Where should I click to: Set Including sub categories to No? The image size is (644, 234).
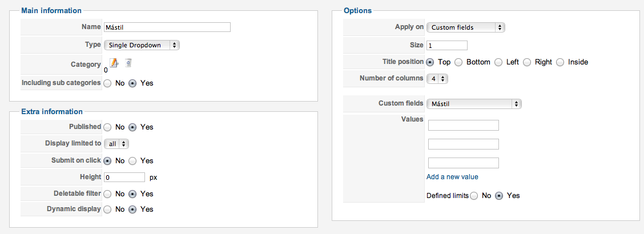point(108,83)
